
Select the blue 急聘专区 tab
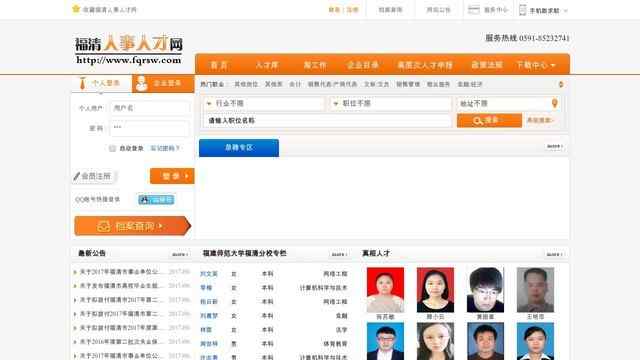click(239, 148)
